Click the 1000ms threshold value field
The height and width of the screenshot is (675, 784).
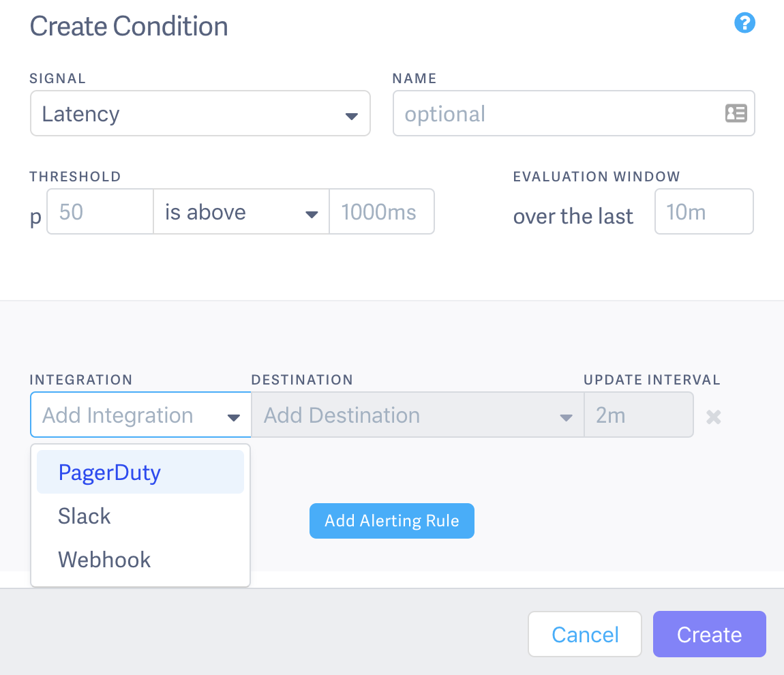(382, 211)
